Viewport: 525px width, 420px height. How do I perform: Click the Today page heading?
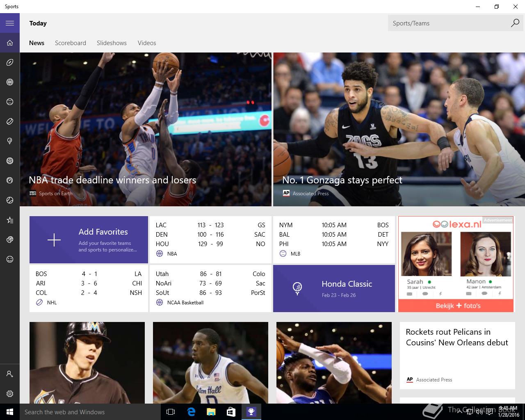[38, 23]
